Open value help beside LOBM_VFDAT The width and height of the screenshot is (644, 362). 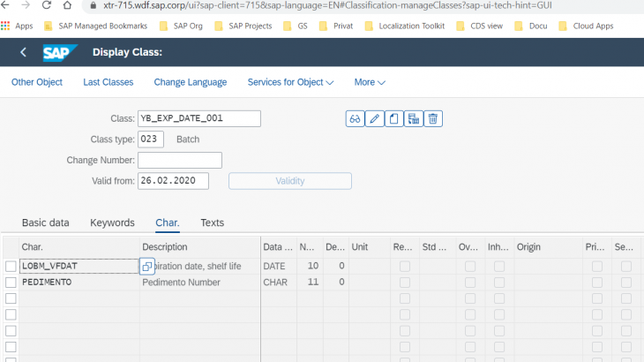click(146, 266)
